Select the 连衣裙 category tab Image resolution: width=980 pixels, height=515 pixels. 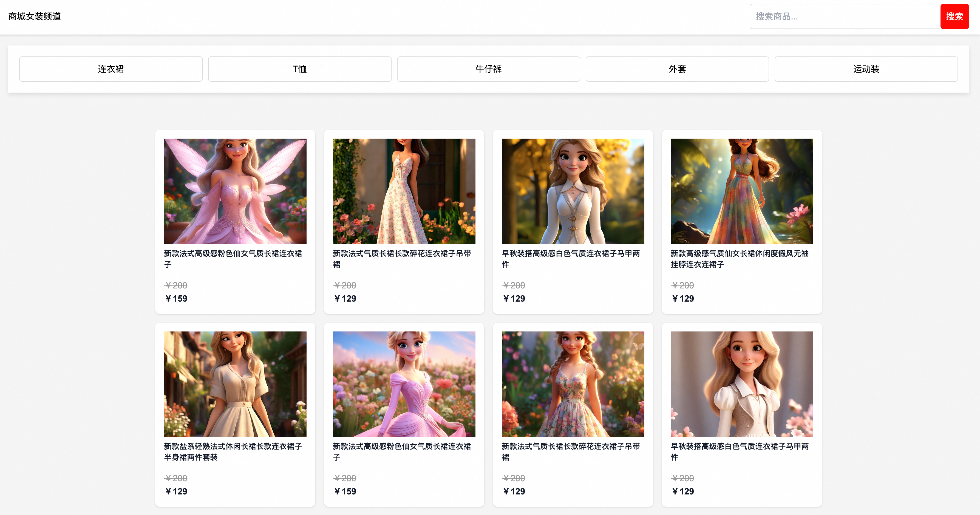tap(111, 69)
